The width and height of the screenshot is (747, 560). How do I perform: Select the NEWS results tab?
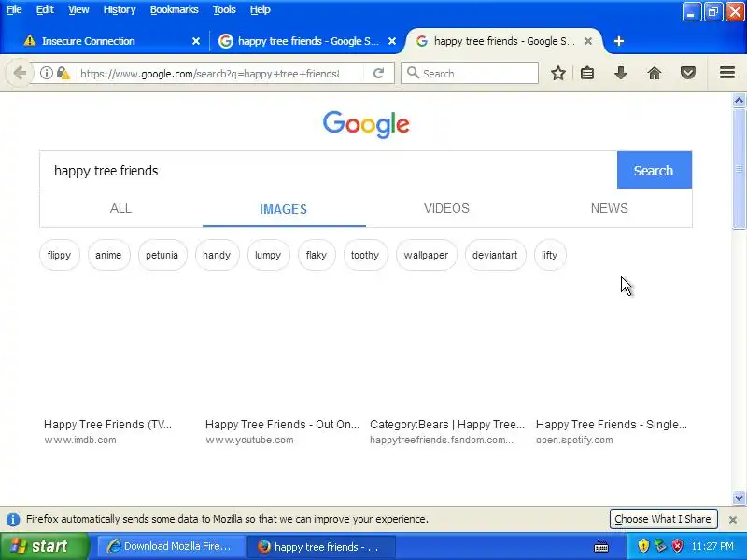coord(610,208)
